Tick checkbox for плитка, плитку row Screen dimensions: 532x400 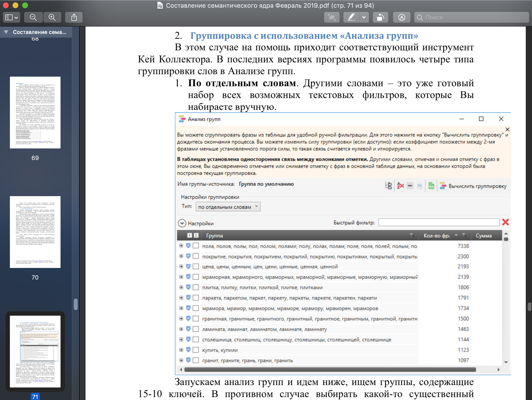(x=196, y=287)
